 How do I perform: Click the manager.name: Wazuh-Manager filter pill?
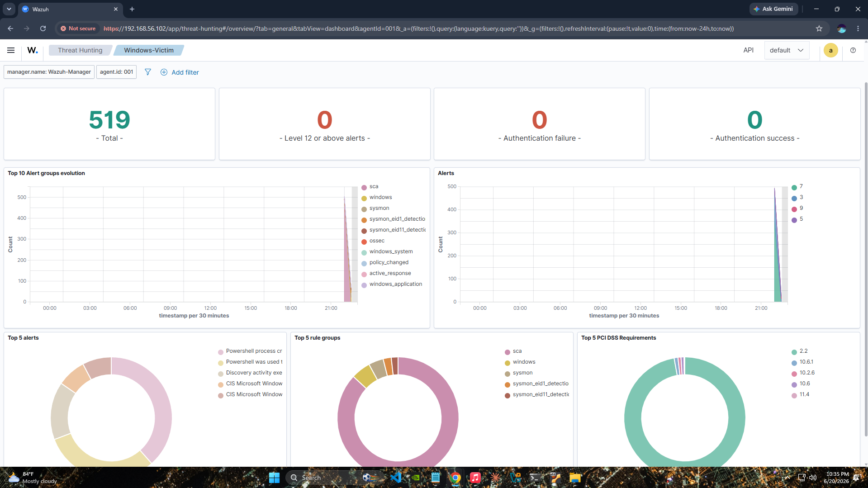pos(49,72)
